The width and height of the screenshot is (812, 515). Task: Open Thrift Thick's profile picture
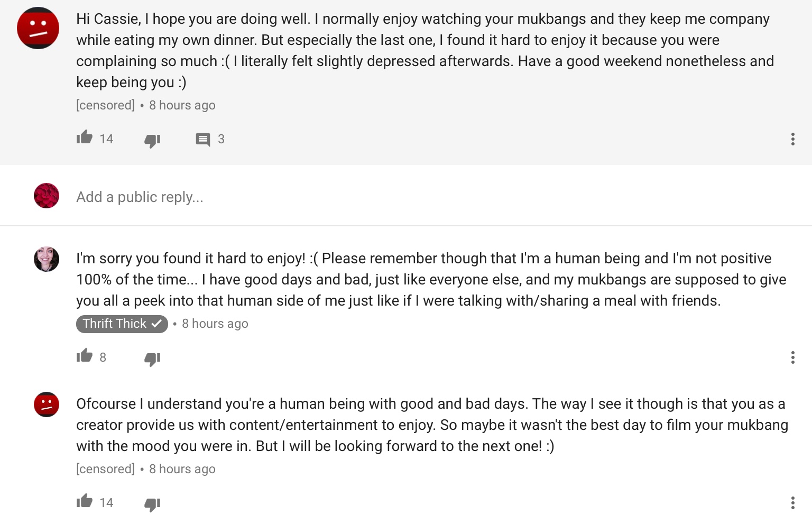(x=47, y=259)
